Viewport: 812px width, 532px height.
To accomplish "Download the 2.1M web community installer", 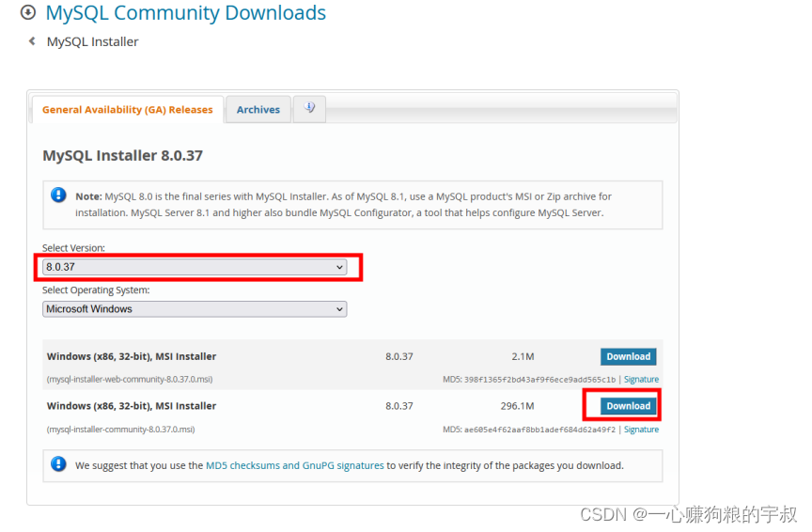I will 628,356.
